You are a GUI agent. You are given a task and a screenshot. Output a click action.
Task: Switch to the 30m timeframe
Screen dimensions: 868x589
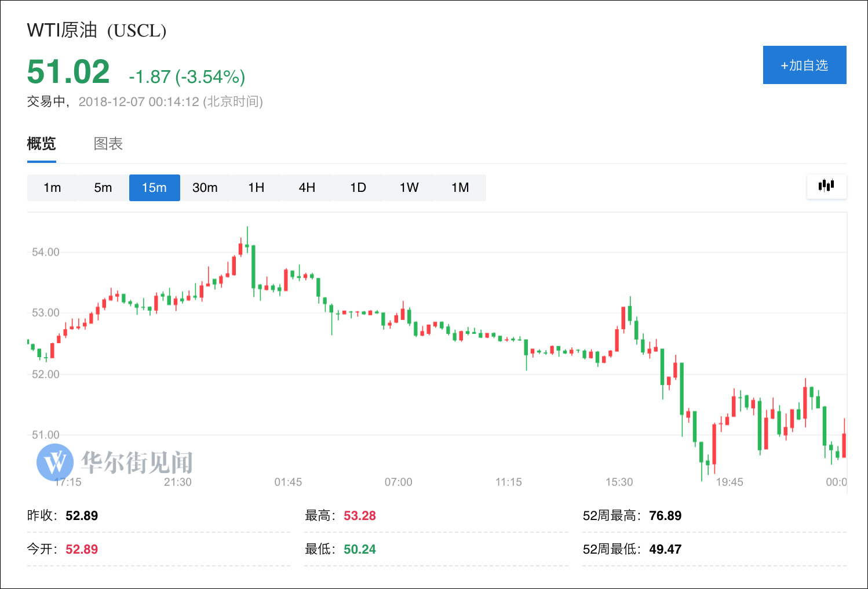[x=206, y=187]
